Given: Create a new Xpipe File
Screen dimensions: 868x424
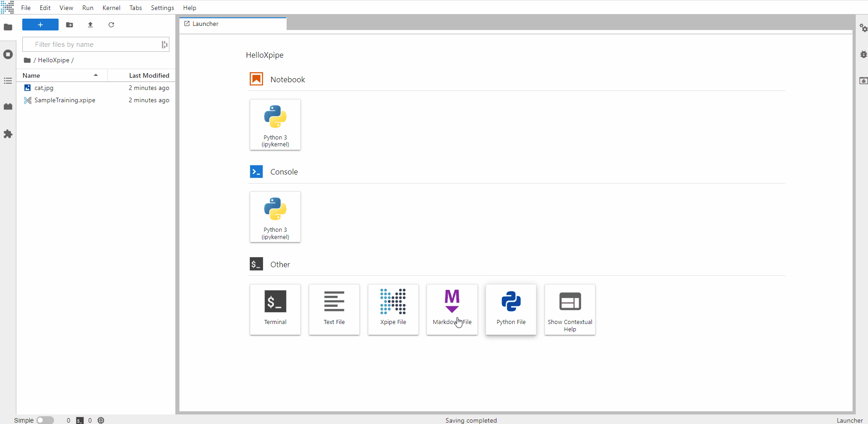Looking at the screenshot, I should point(393,309).
